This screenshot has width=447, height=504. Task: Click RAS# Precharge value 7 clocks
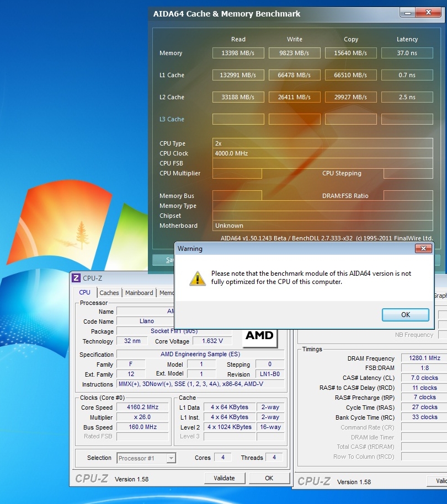pos(424,397)
